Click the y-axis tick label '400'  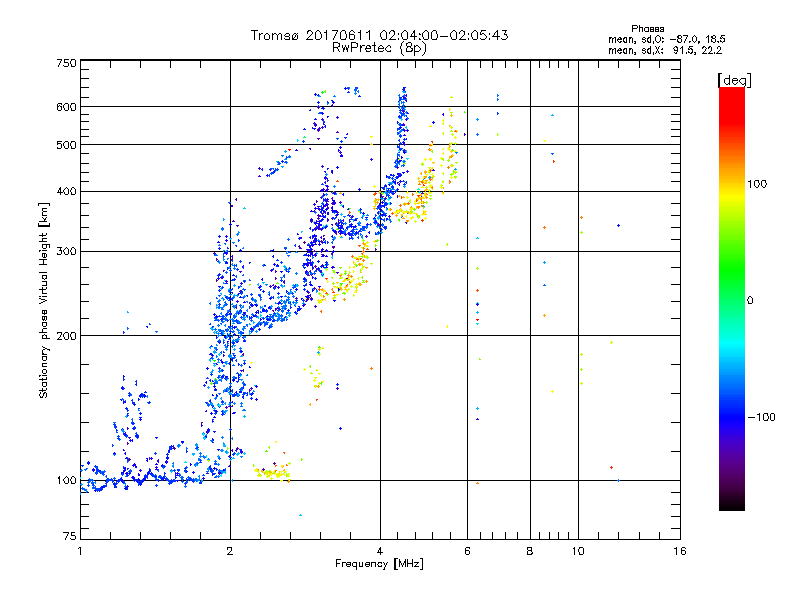[x=66, y=192]
